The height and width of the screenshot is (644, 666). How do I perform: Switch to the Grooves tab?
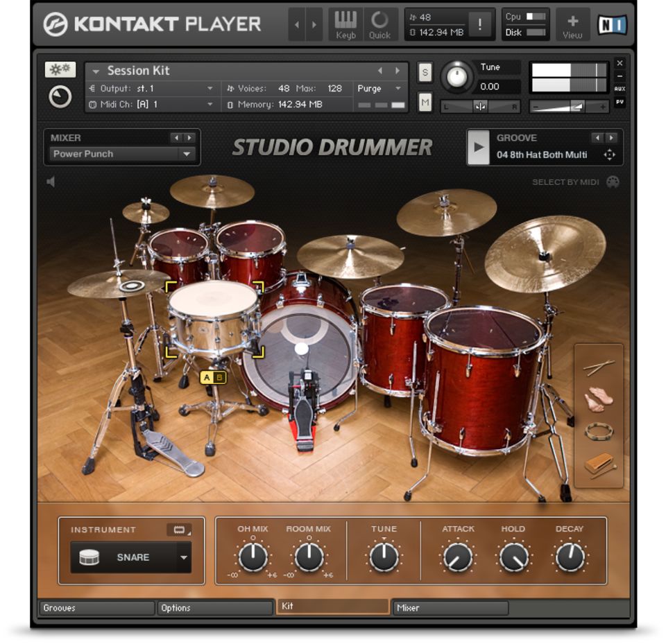[x=96, y=608]
